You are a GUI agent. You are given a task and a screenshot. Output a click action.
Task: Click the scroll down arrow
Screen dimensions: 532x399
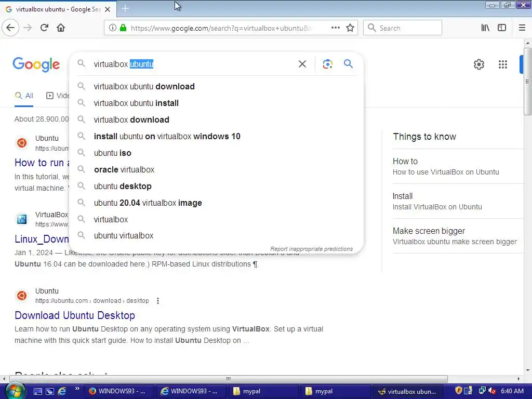[527, 370]
